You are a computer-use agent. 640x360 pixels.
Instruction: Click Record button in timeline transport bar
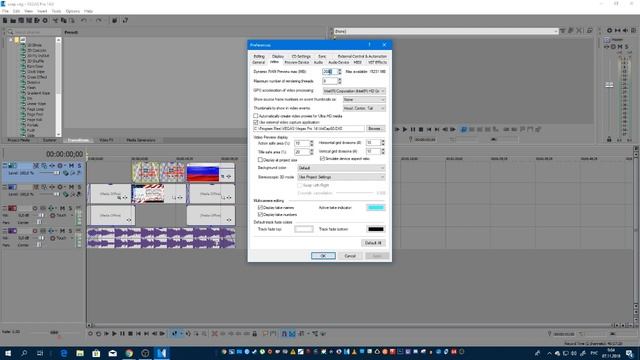point(90,333)
